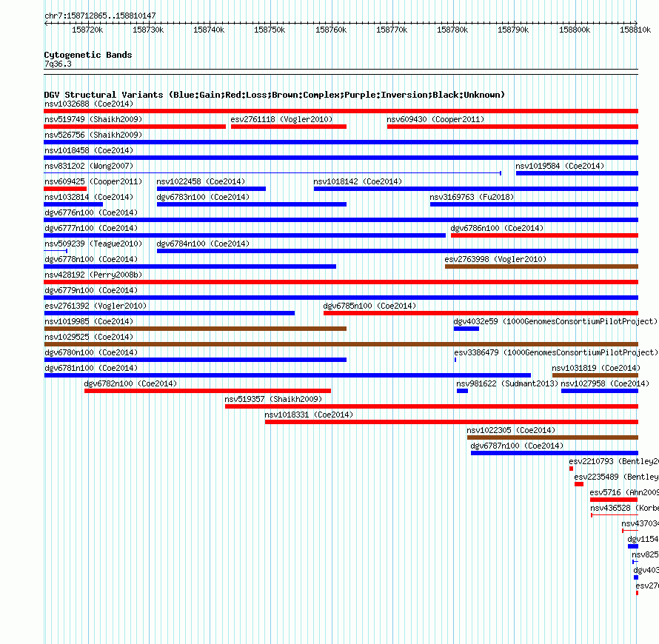This screenshot has height=644, width=659.
Task: Open dgv6784n100 (Coe2014) variant
Action: pyautogui.click(x=203, y=244)
